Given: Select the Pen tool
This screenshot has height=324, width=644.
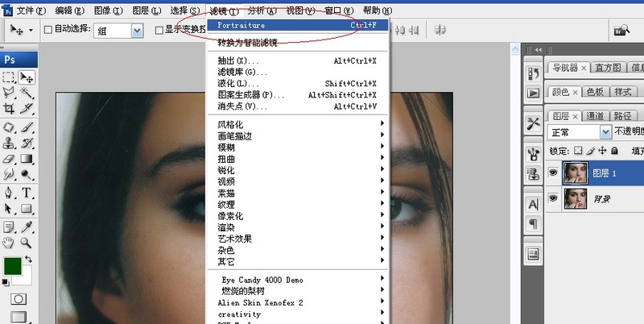Looking at the screenshot, I should point(9,193).
